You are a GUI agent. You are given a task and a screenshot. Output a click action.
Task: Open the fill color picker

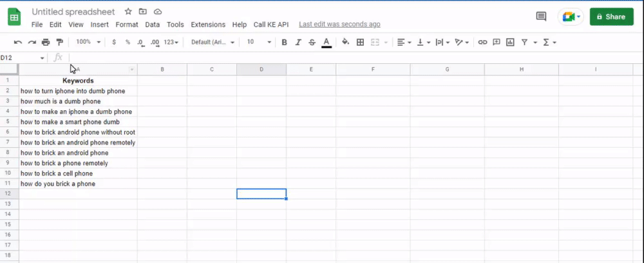(x=345, y=43)
